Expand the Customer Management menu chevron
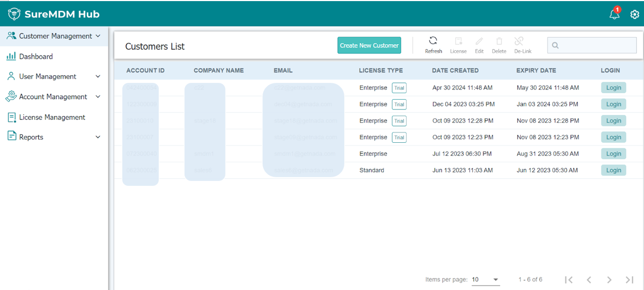Image resolution: width=644 pixels, height=290 pixels. click(x=98, y=36)
